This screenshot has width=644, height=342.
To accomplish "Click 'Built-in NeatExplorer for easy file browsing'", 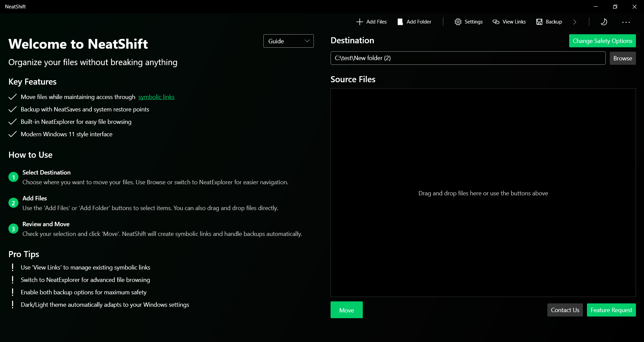I will click(76, 122).
